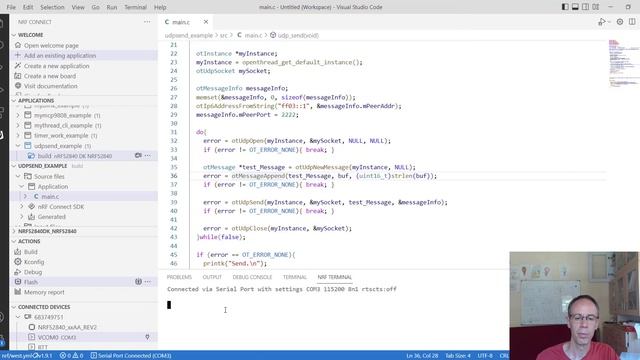Click errors and warnings count in status bar
The image size is (640, 360).
click(x=72, y=356)
